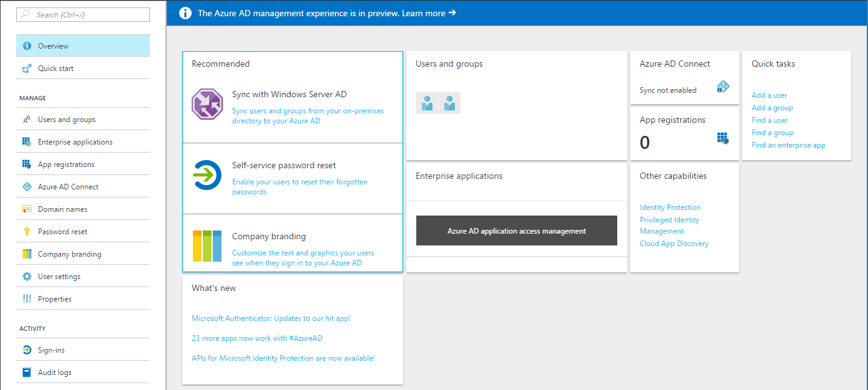Click the Azure AD Connect tile icon
The width and height of the screenshot is (868, 390).
tap(722, 87)
